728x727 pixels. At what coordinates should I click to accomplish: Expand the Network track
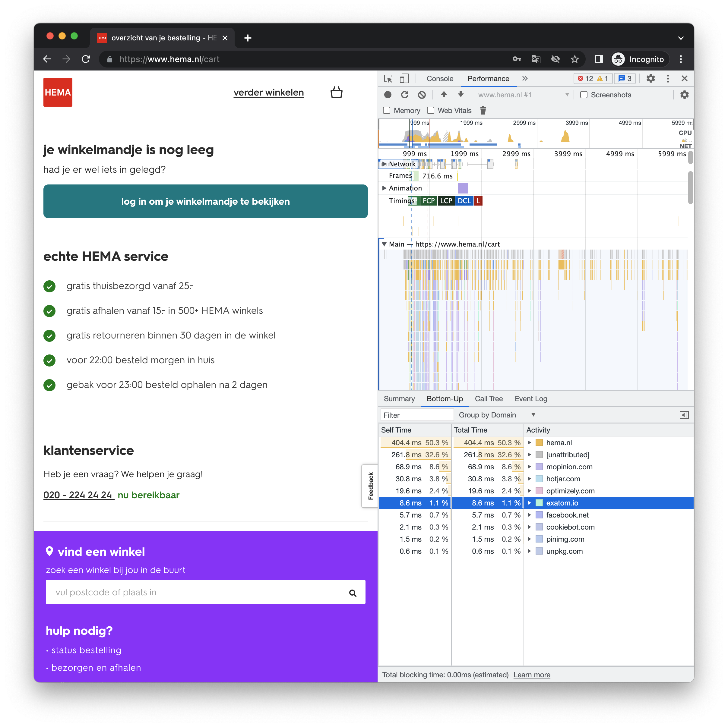(x=384, y=164)
